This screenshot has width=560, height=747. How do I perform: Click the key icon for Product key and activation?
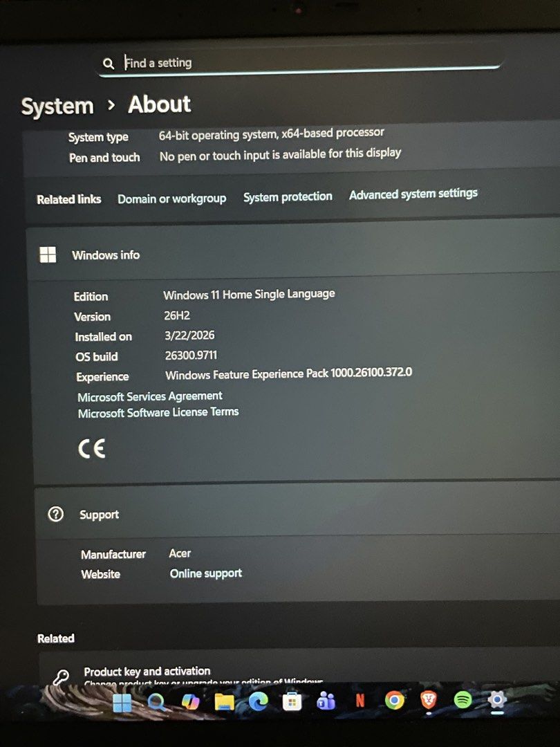(x=61, y=676)
